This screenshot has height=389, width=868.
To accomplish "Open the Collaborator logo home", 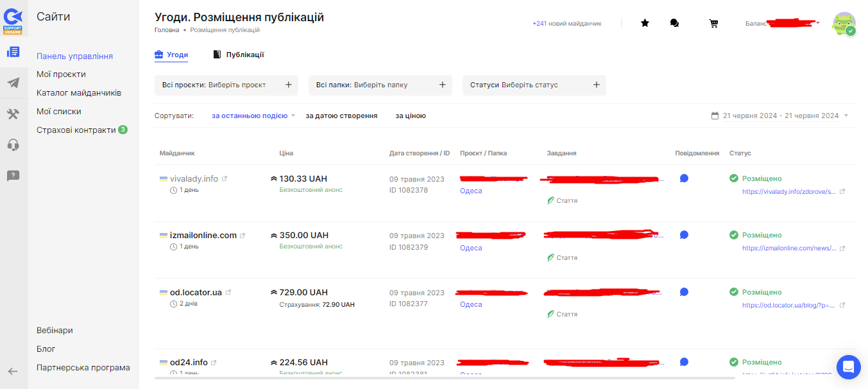I will [x=13, y=21].
